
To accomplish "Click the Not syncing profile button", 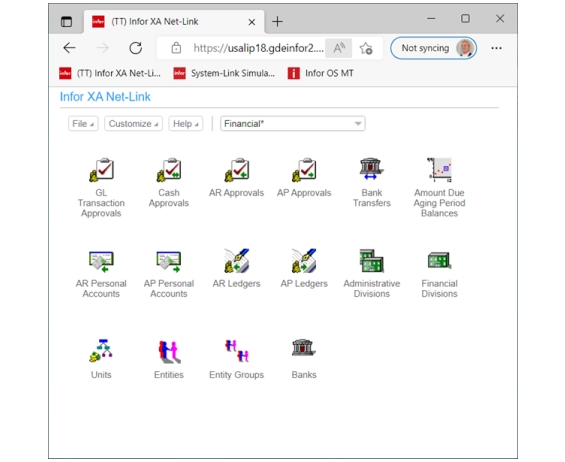I will pyautogui.click(x=433, y=48).
